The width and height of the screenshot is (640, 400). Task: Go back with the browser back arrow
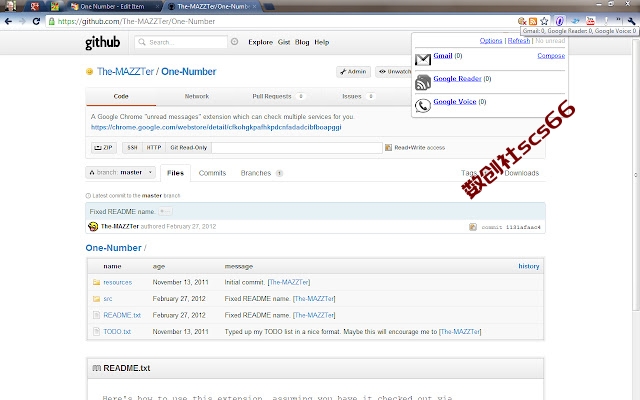8,21
